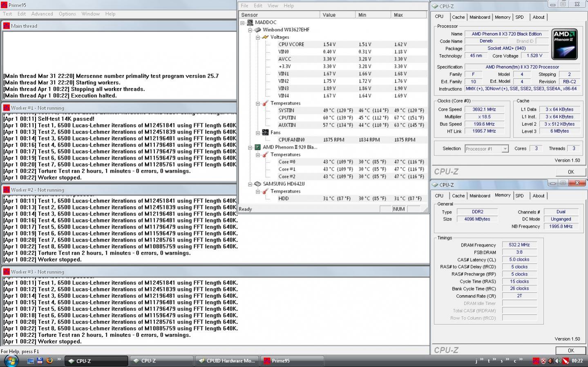The width and height of the screenshot is (588, 367).
Task: Launch Firefox from quick launch
Action: 49,361
